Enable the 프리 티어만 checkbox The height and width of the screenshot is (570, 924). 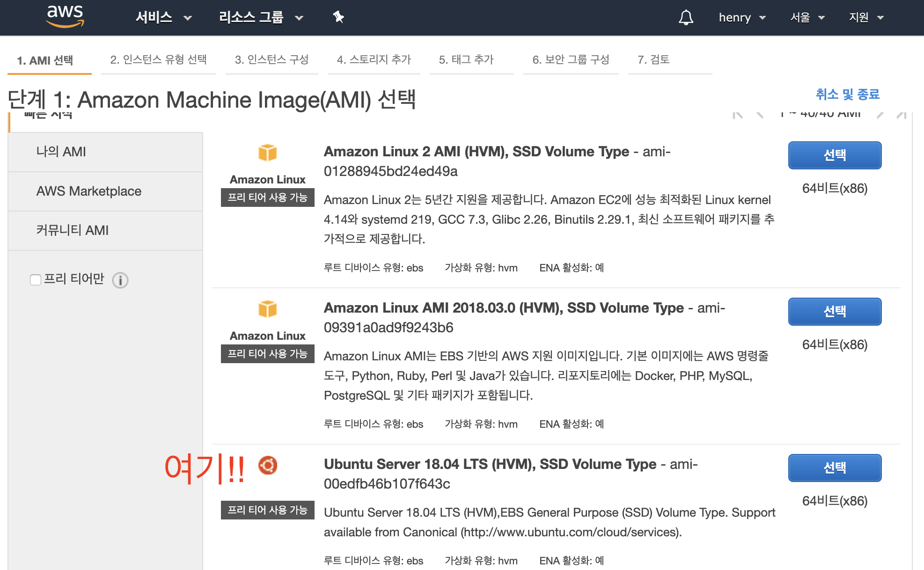pyautogui.click(x=36, y=280)
